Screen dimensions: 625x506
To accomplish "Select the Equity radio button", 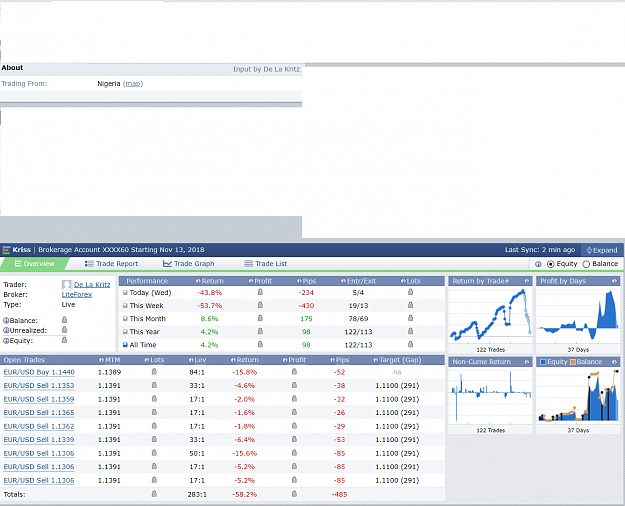I will point(550,264).
